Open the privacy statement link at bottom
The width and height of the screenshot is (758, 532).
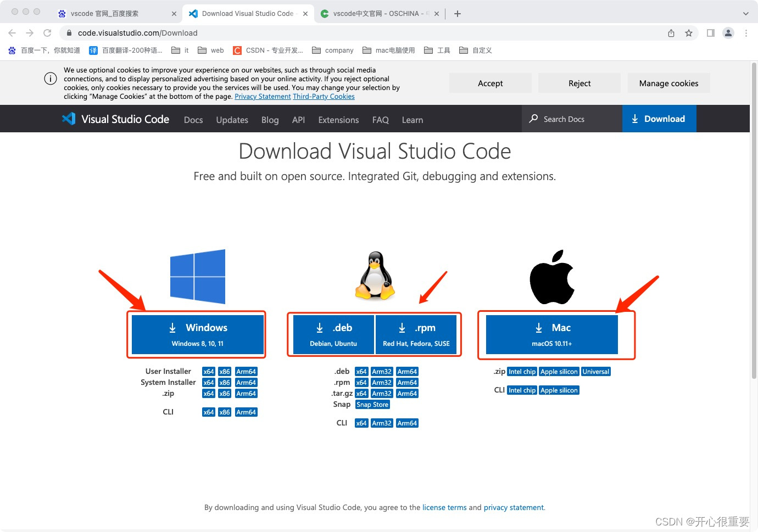pos(514,507)
